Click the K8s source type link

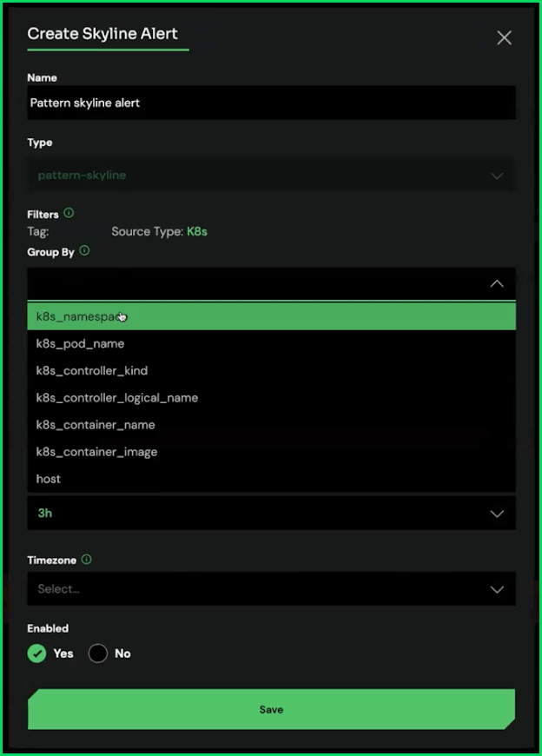coord(197,232)
